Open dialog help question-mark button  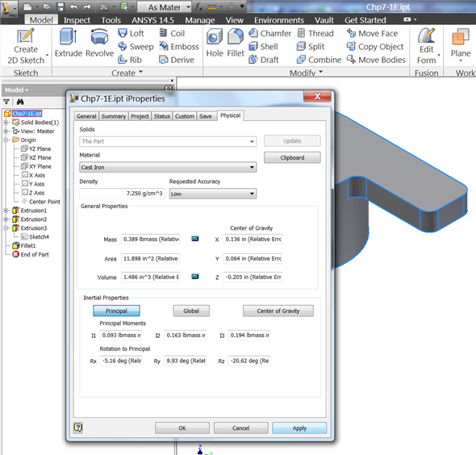click(x=78, y=428)
